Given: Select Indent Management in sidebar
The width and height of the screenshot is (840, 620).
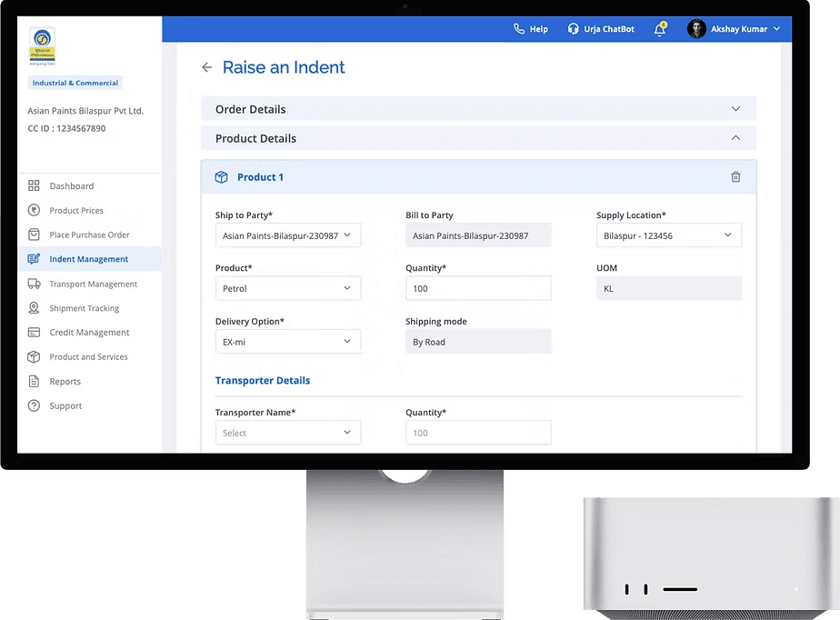Looking at the screenshot, I should 89,259.
